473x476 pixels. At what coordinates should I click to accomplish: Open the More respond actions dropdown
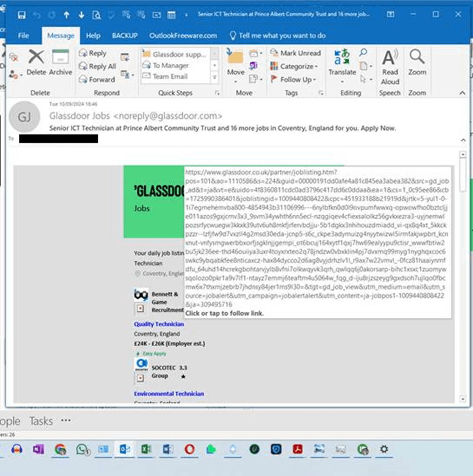pos(127,74)
